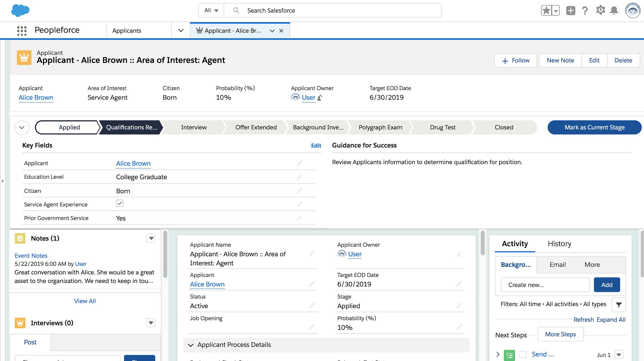Close the Applicant - Alice Brown tab
Viewport: 644px width, 361px height.
(281, 31)
